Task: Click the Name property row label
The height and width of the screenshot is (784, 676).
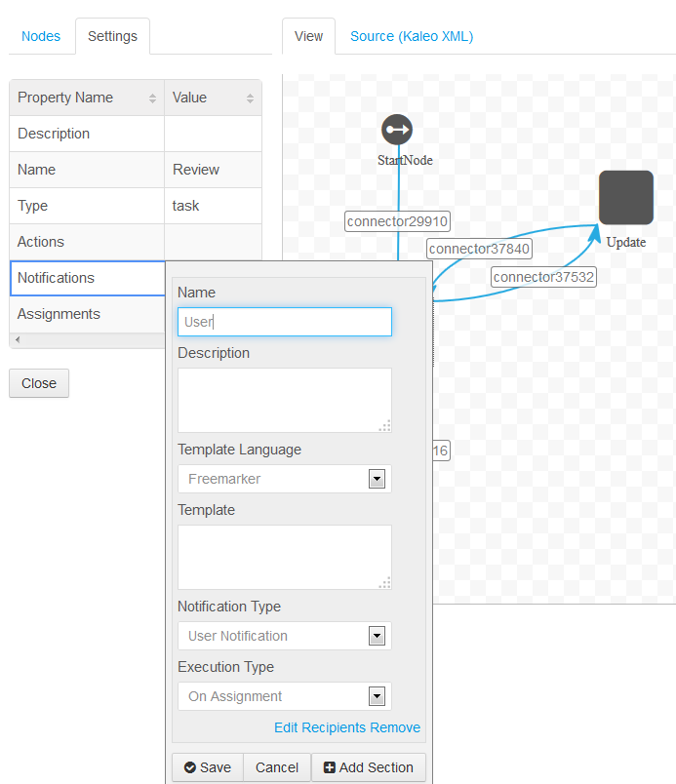Action: click(x=36, y=170)
